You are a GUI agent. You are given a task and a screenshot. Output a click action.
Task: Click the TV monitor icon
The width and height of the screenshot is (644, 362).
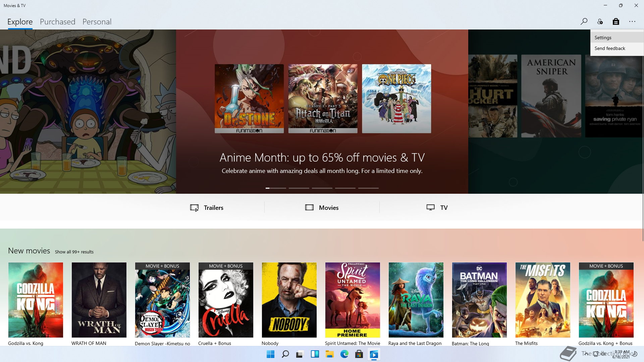(431, 207)
